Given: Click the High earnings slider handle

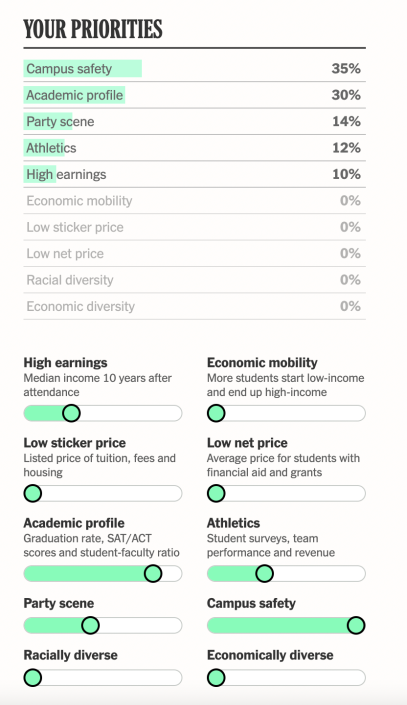Looking at the screenshot, I should pos(71,413).
